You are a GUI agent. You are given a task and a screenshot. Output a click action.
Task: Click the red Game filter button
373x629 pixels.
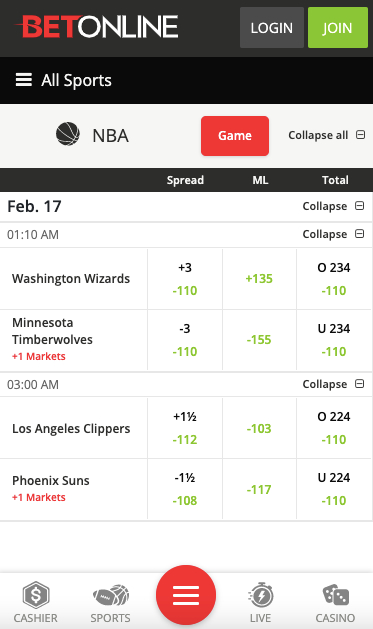[x=235, y=136]
